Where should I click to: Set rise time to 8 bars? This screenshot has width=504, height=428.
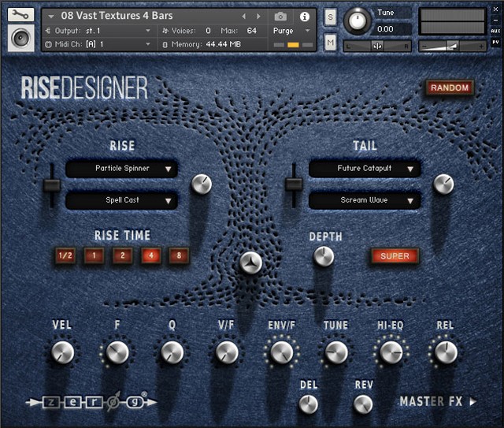179,256
